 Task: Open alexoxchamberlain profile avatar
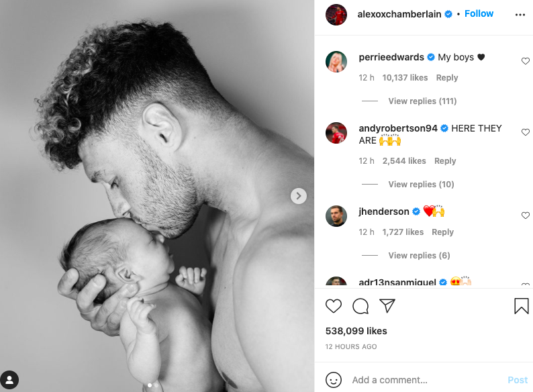(x=336, y=15)
